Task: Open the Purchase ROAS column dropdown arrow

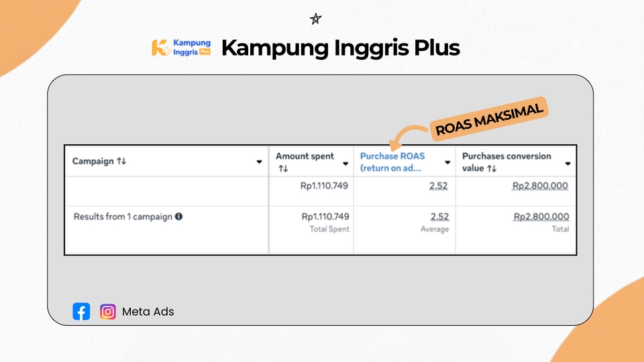Action: point(447,162)
